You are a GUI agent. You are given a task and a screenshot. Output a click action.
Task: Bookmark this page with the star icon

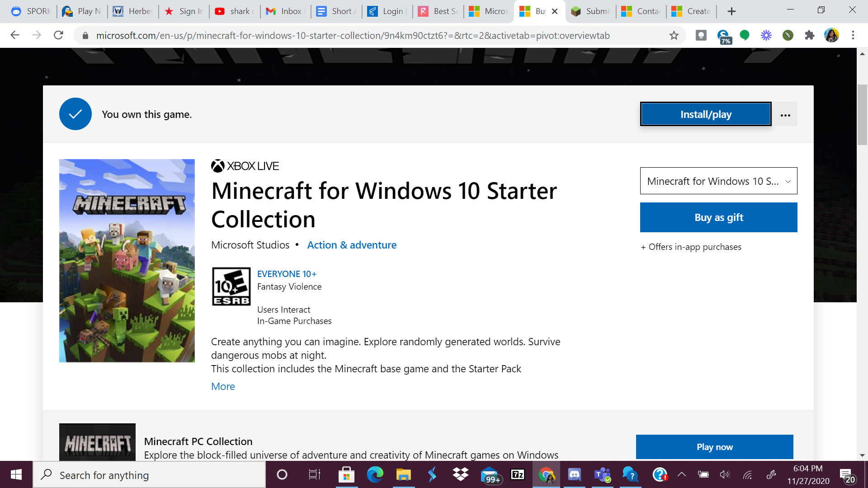point(674,35)
